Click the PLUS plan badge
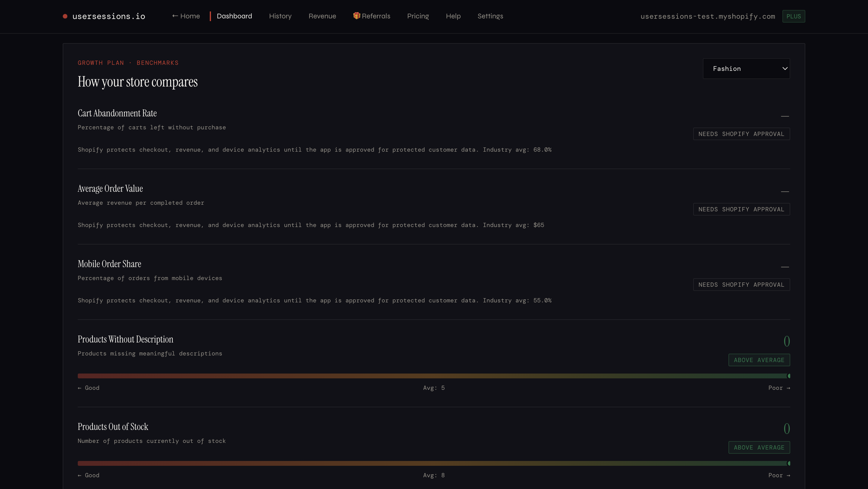 point(794,16)
